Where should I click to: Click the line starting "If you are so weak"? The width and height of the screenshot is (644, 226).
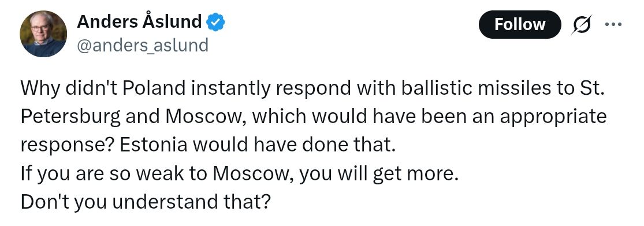point(239,174)
